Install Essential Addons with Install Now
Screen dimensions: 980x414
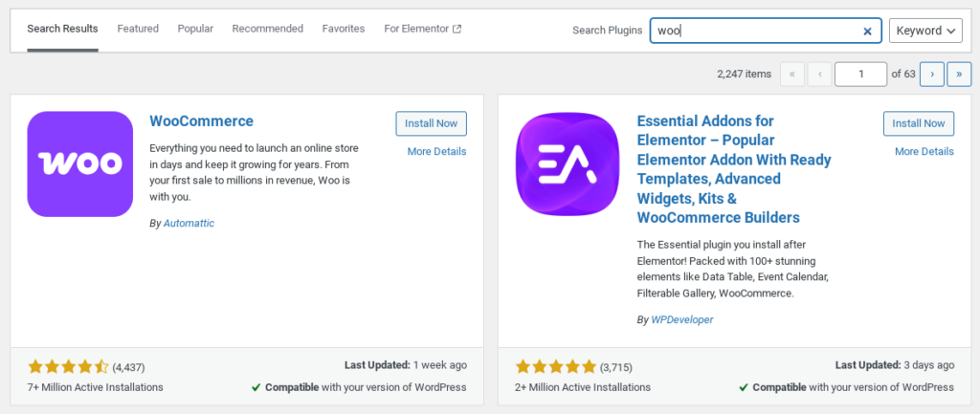(919, 123)
